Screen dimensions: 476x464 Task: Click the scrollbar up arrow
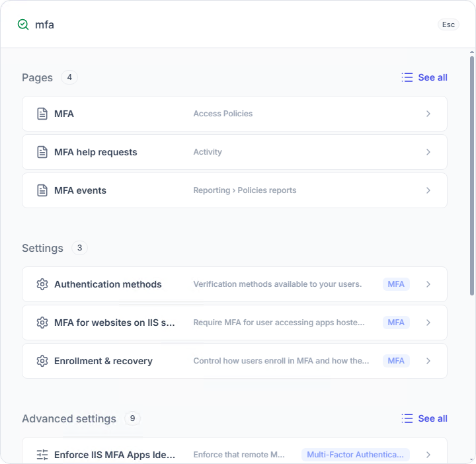[472, 52]
